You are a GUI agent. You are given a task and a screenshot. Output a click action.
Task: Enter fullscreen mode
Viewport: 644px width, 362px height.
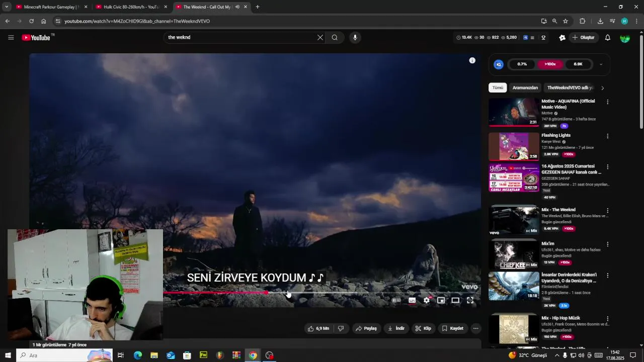[x=470, y=300]
